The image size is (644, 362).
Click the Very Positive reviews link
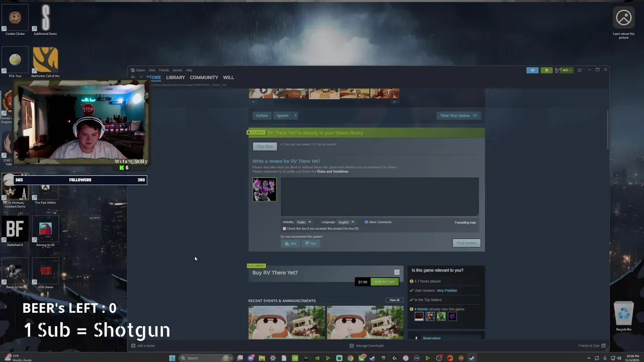447,291
